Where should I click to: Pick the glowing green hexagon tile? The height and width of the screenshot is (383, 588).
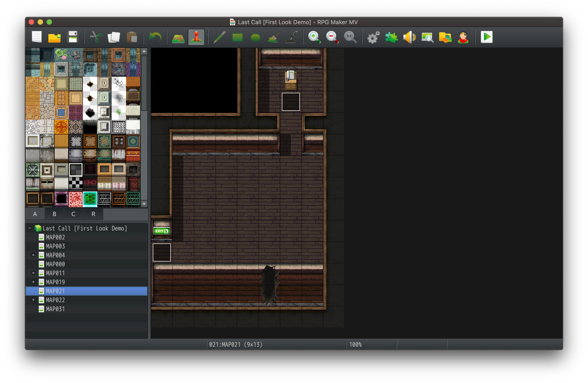point(90,199)
